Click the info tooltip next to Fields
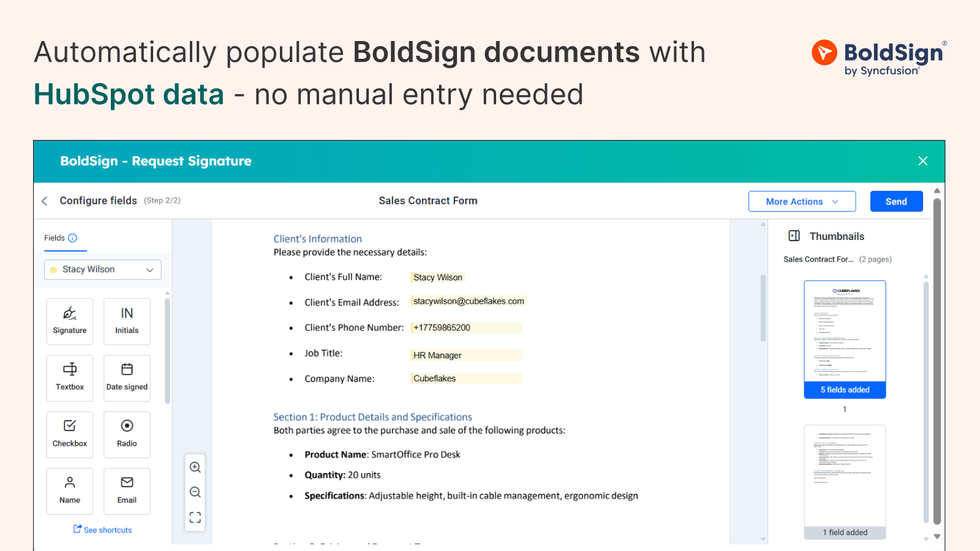The width and height of the screenshot is (980, 551). click(x=73, y=238)
